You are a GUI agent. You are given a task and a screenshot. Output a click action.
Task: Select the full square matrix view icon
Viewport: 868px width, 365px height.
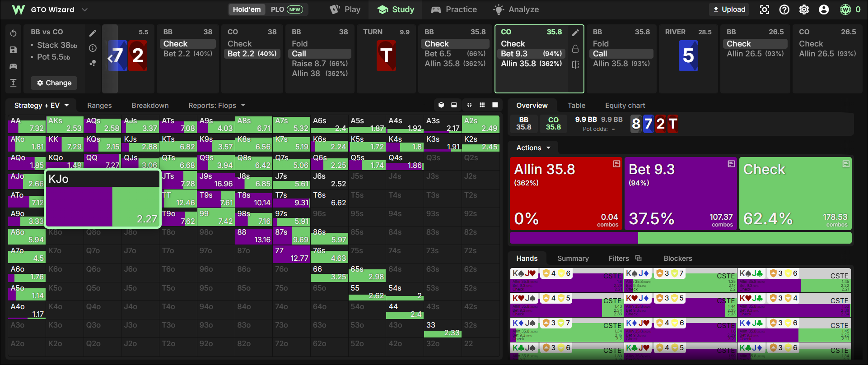pos(495,105)
